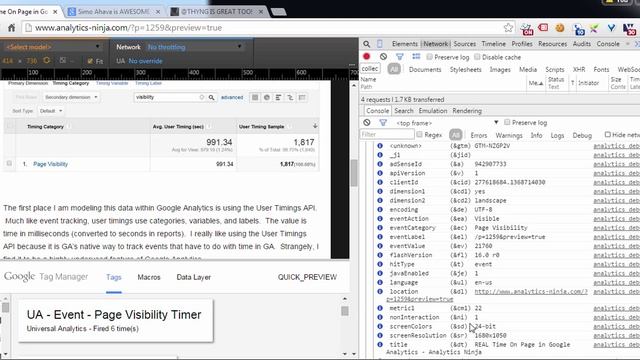This screenshot has height=360, width=640.
Task: Open the Network No throttling dropdown
Action: [194, 47]
